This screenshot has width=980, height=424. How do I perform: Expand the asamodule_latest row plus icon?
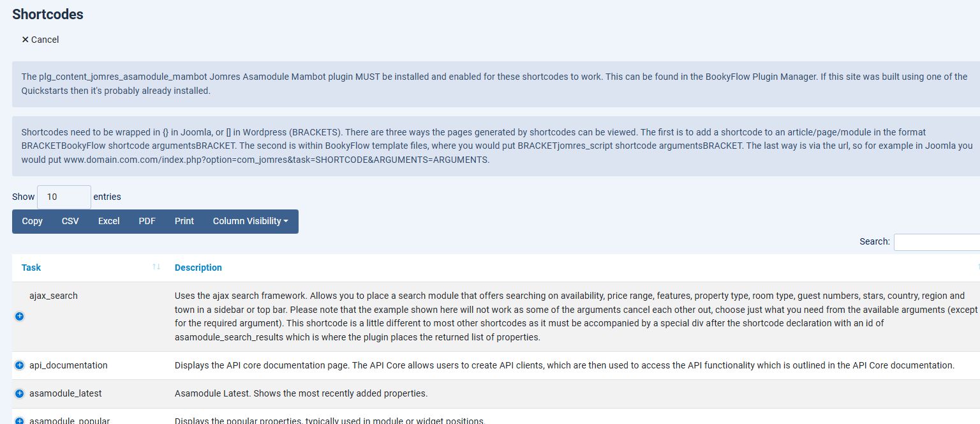19,393
